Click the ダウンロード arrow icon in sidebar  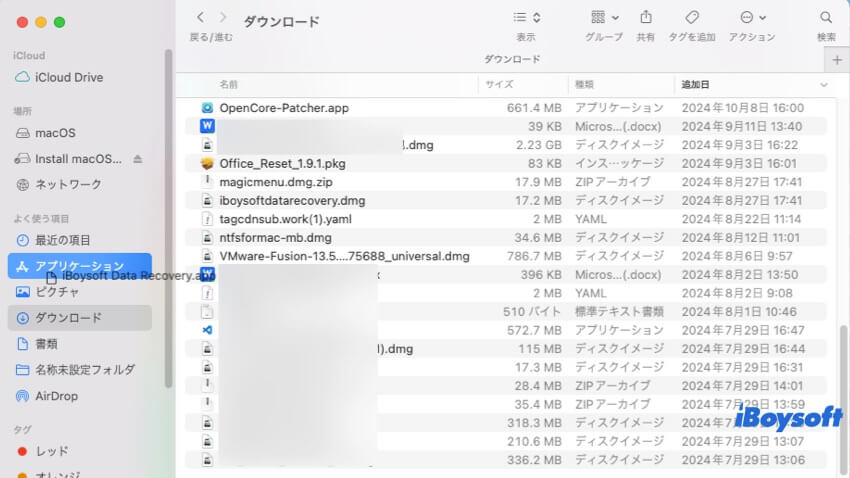pos(22,318)
